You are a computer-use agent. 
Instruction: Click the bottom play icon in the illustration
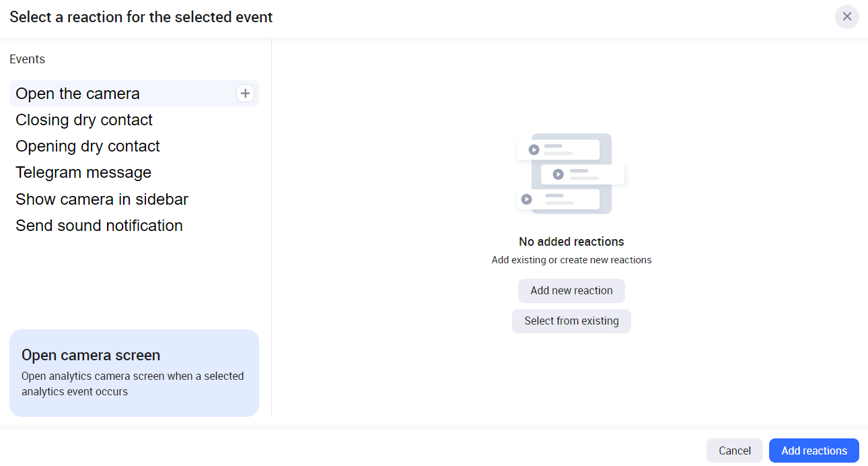[526, 199]
